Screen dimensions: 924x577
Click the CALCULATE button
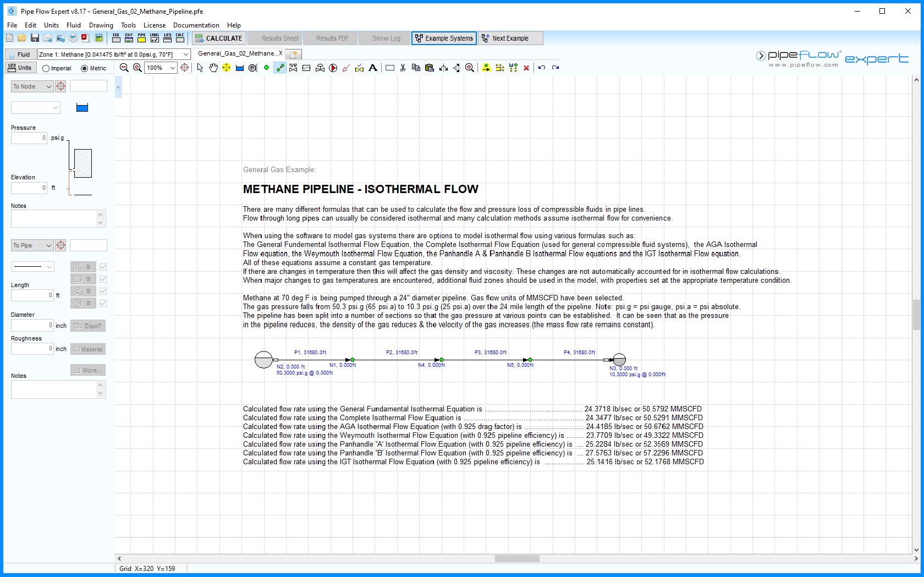point(218,38)
